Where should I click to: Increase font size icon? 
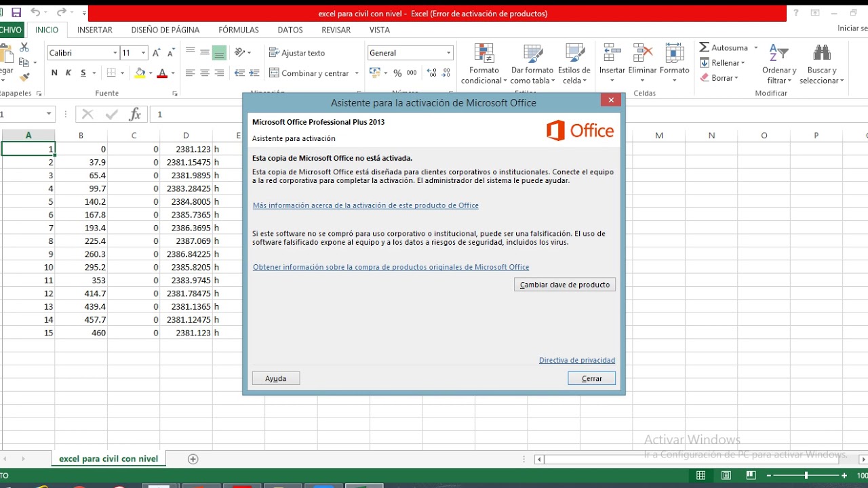click(157, 53)
